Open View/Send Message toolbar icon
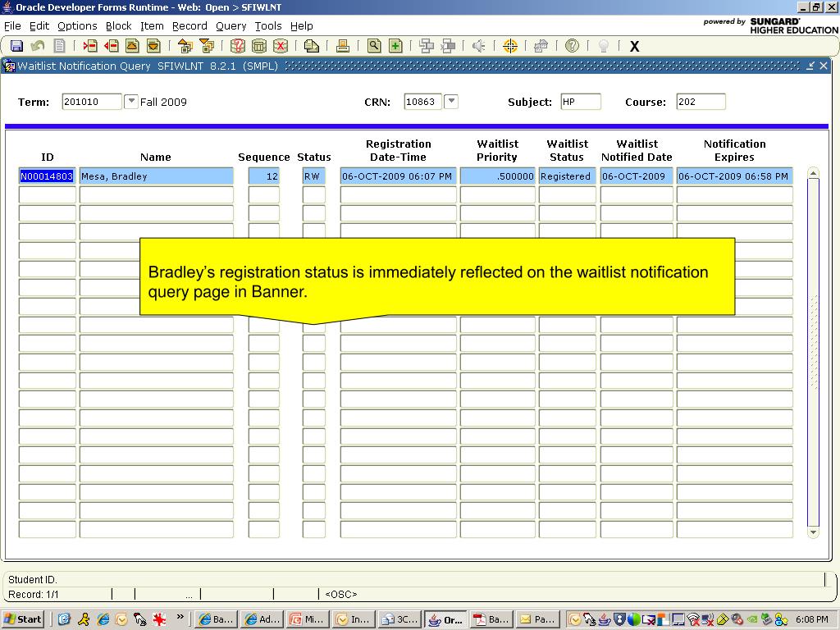Screen dimensions: 840x630 pyautogui.click(x=311, y=46)
